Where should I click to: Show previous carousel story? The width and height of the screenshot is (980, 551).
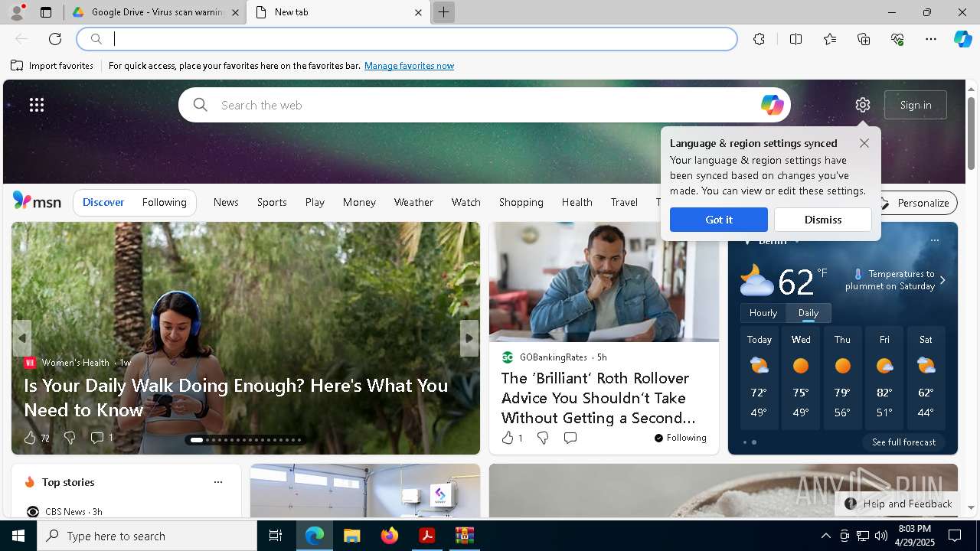tap(22, 337)
